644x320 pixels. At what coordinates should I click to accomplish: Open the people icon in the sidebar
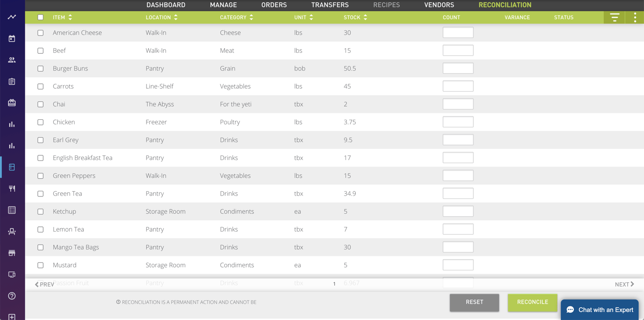(x=12, y=60)
